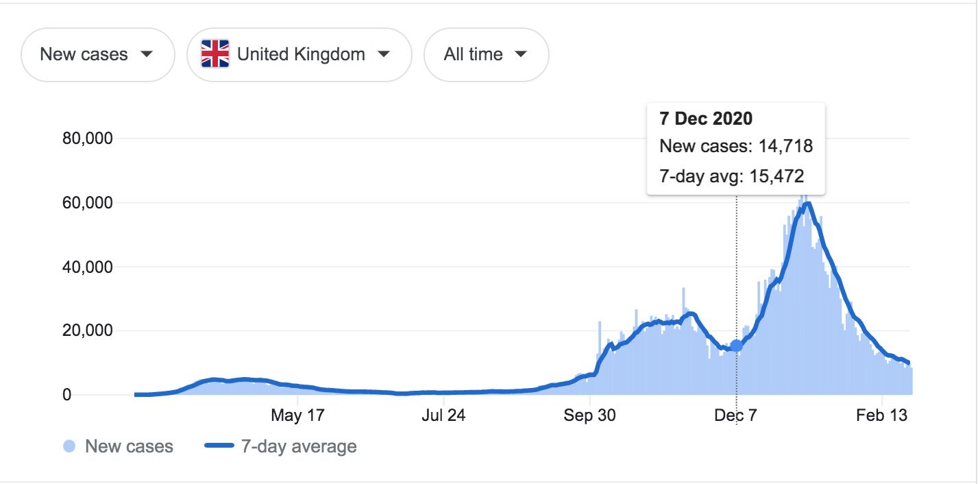Click the 7-day average legend text
This screenshot has width=980, height=484.
(x=299, y=447)
